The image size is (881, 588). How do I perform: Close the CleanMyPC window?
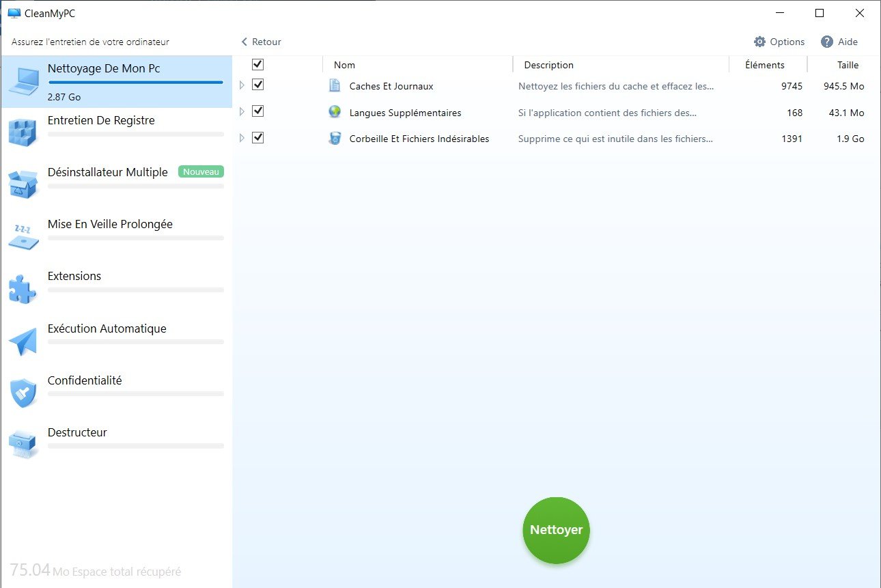(860, 13)
